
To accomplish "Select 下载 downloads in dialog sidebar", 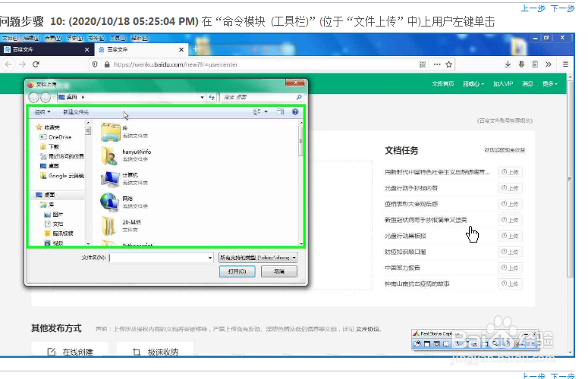I will tap(49, 146).
